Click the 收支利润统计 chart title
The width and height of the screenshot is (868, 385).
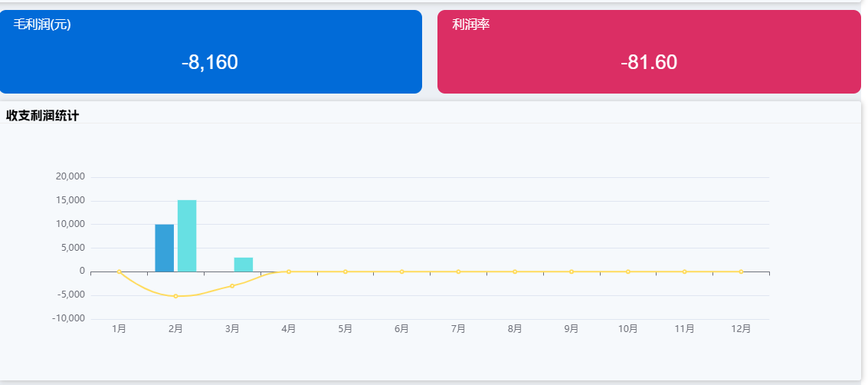point(43,116)
